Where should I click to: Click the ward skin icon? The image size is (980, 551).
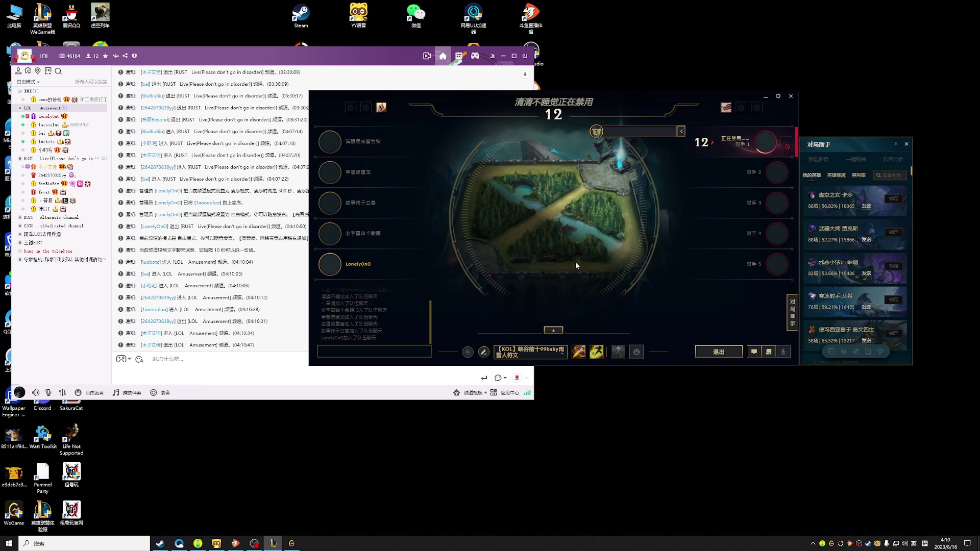[x=618, y=352]
